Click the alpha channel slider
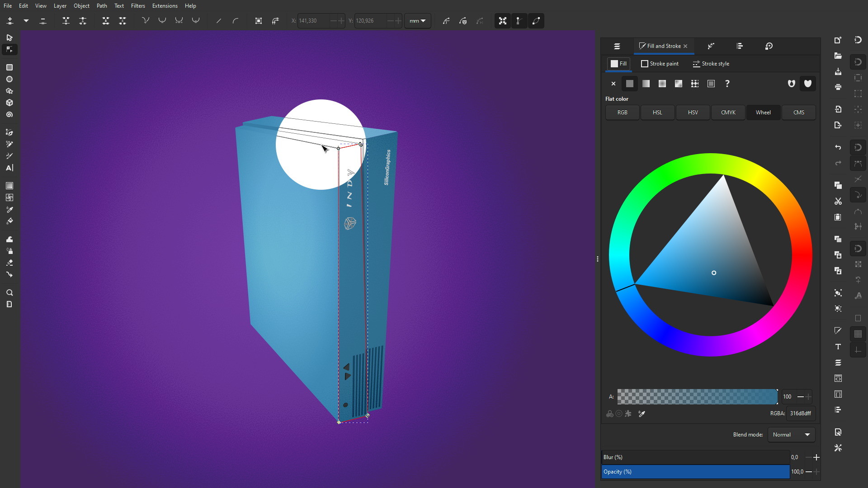 [697, 397]
